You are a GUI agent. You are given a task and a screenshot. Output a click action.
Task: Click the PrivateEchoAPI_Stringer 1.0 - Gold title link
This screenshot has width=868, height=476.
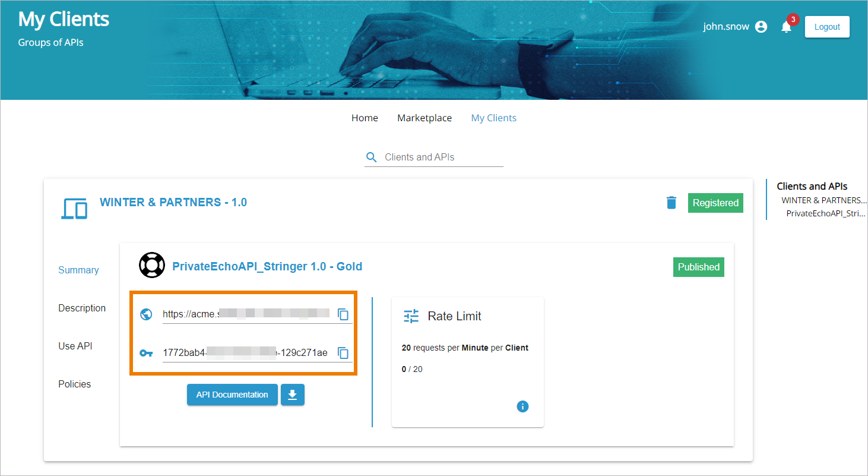pos(267,267)
